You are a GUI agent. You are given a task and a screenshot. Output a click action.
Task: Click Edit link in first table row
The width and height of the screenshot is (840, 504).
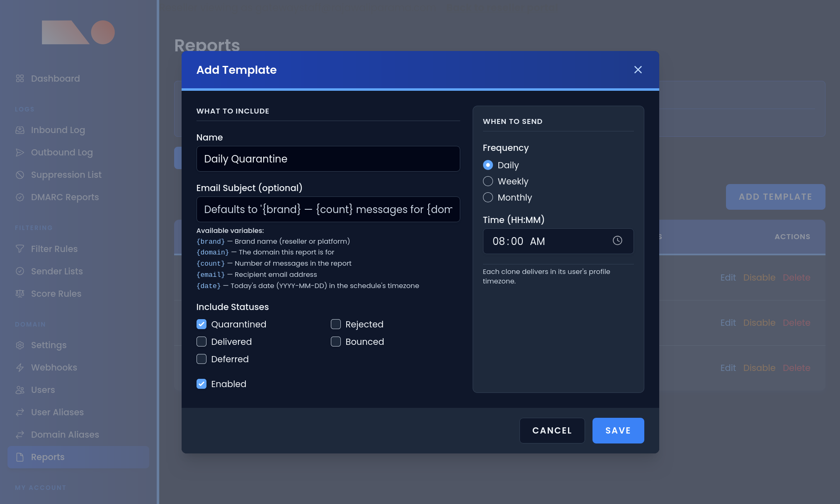pos(728,278)
